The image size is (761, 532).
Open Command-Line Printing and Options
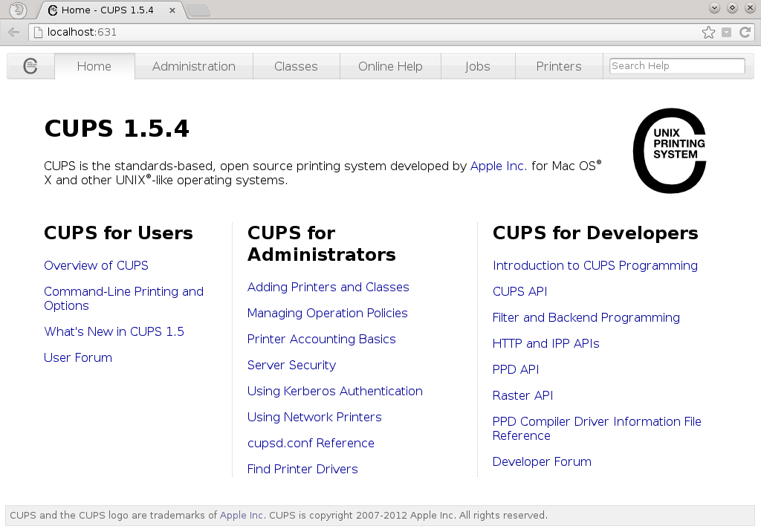pyautogui.click(x=124, y=299)
